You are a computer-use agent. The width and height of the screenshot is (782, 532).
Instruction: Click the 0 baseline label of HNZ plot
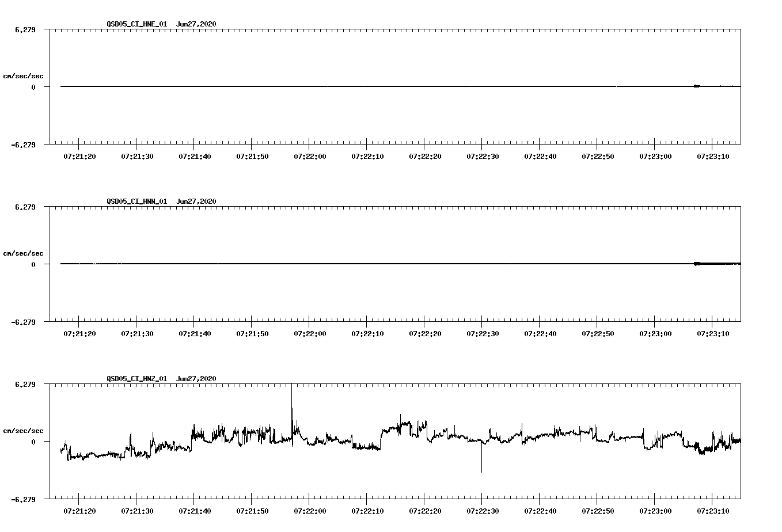point(33,442)
